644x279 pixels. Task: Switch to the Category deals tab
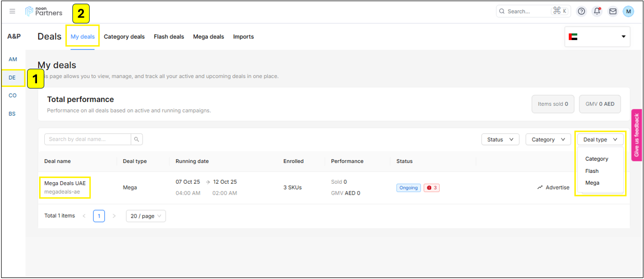click(x=124, y=37)
